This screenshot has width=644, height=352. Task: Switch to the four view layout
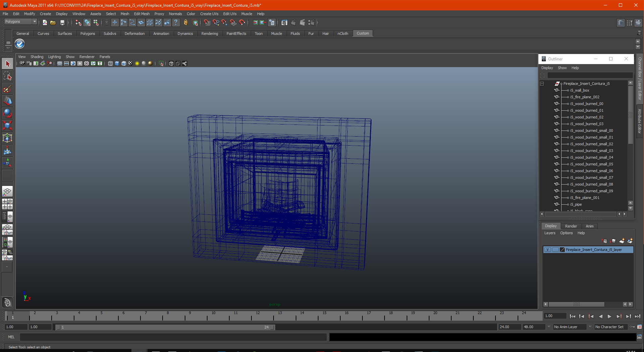pos(7,204)
